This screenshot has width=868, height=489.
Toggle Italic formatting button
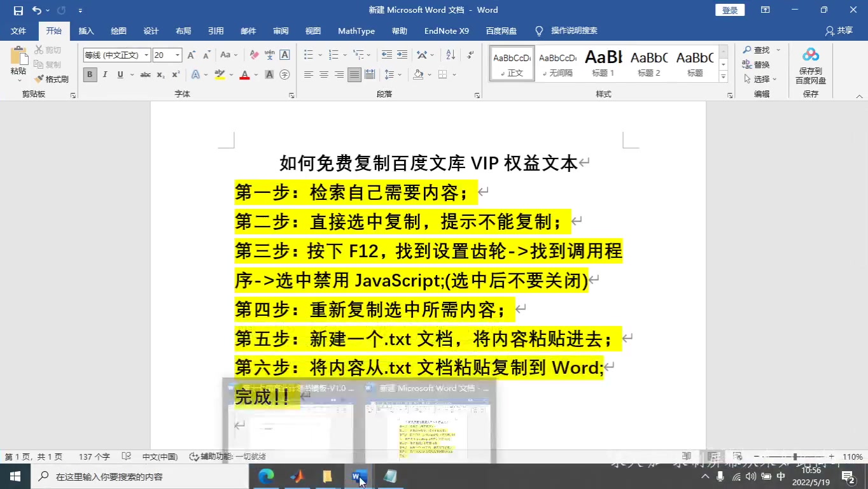click(105, 74)
